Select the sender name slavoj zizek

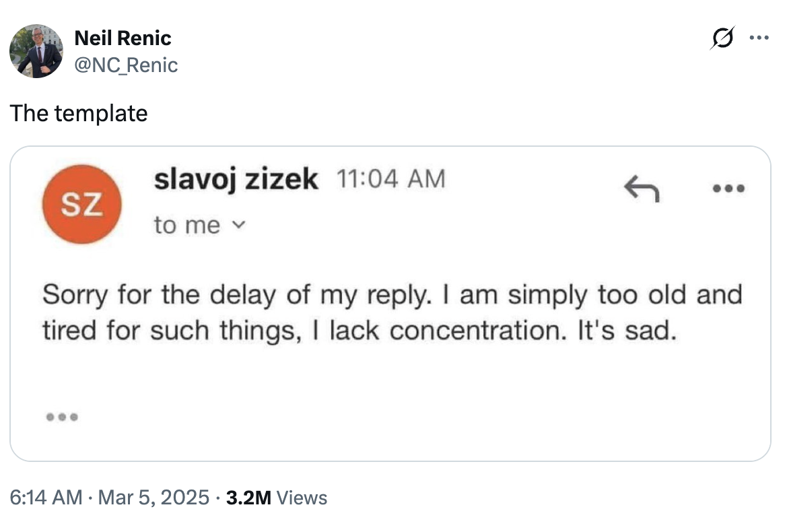tap(236, 179)
